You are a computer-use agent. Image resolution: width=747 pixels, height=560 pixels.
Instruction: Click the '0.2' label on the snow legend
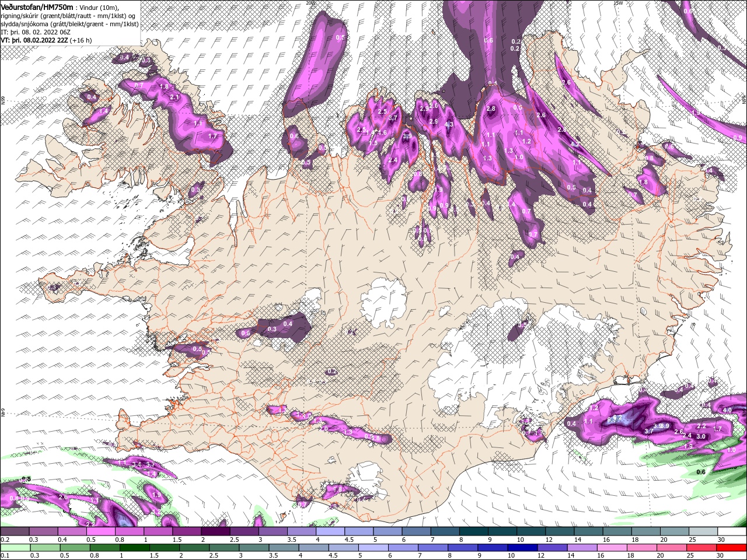5,540
